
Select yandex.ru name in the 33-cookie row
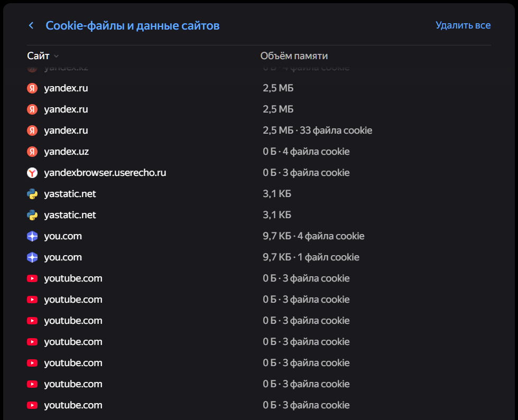[66, 130]
